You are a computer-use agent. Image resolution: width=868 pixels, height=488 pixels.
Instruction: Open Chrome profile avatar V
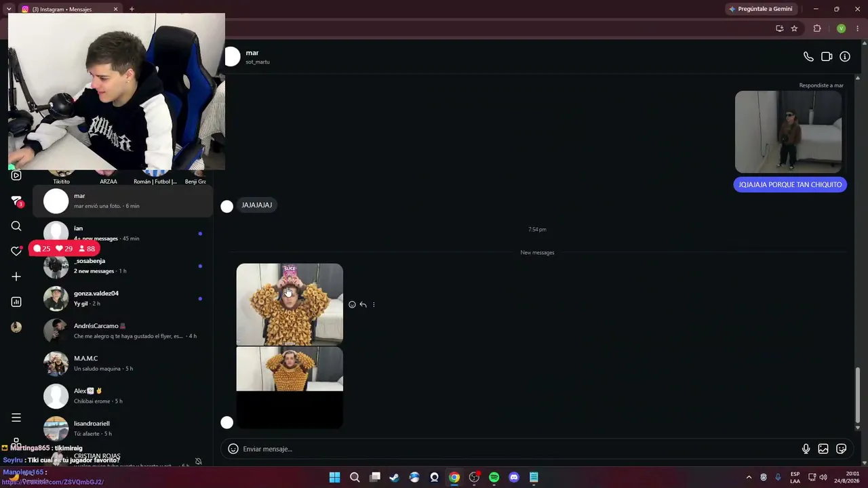(x=841, y=28)
